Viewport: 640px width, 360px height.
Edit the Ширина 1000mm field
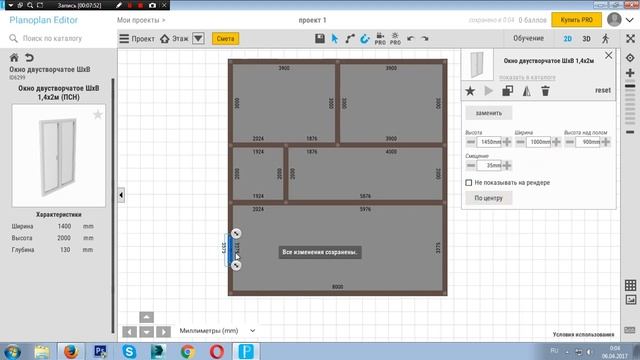tap(538, 142)
